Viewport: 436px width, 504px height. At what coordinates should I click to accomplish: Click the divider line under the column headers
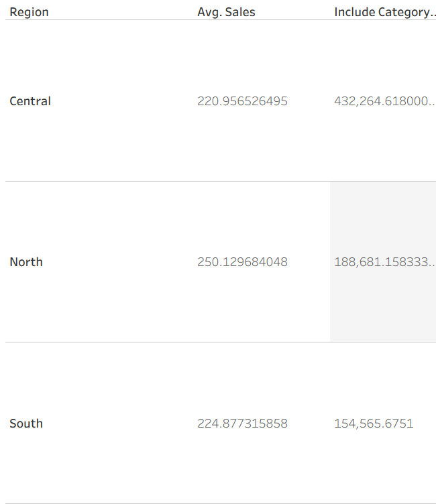tap(220, 20)
